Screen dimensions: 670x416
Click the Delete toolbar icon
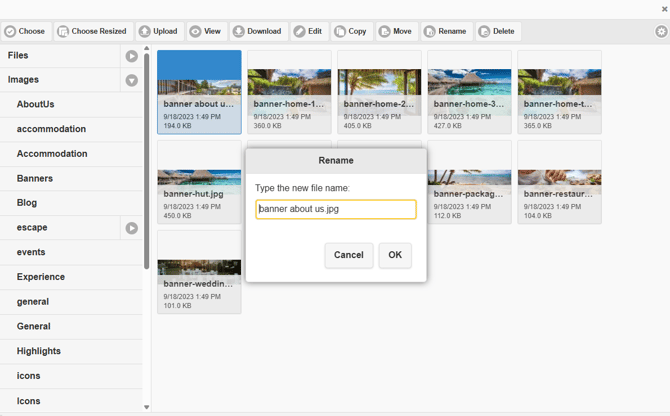click(x=485, y=31)
